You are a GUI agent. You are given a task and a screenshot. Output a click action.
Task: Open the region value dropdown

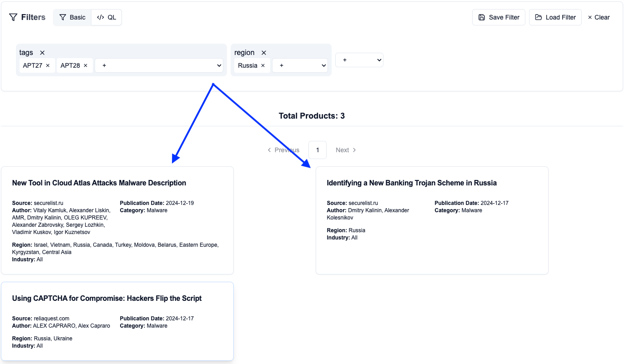click(300, 65)
